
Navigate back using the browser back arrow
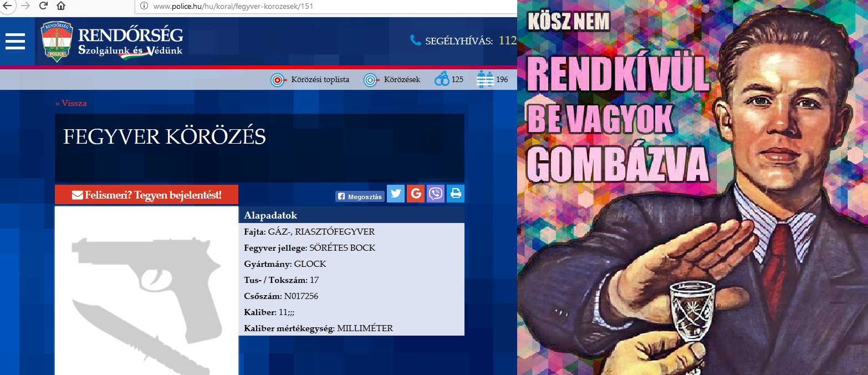(6, 6)
